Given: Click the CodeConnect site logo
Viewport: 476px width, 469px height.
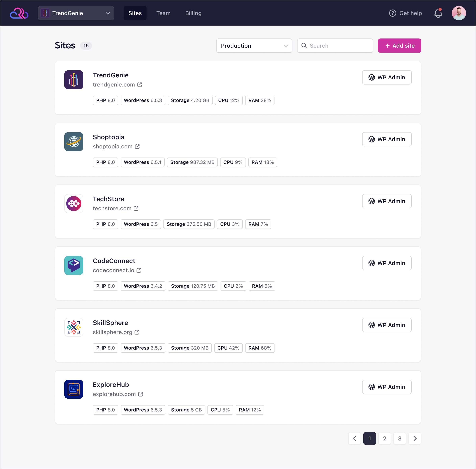Looking at the screenshot, I should [74, 265].
